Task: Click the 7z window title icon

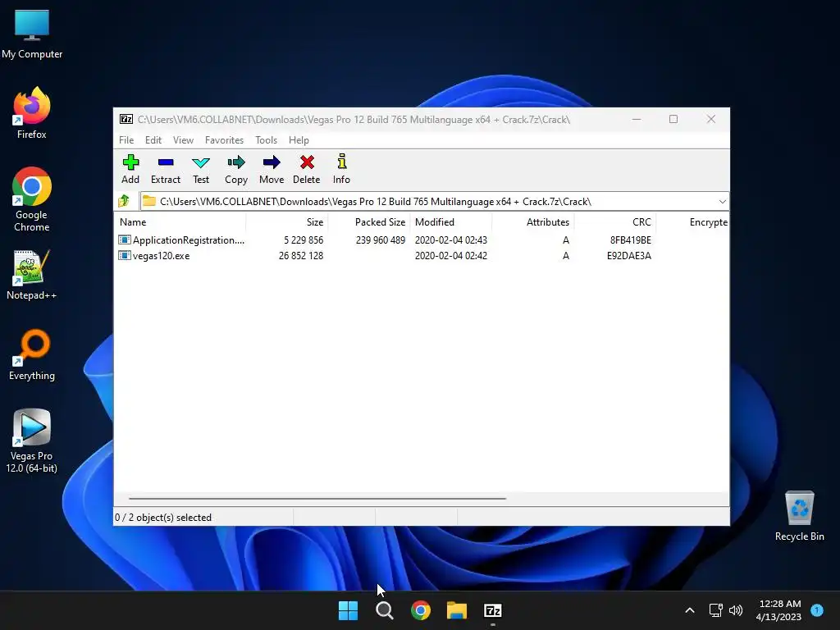Action: pyautogui.click(x=126, y=119)
